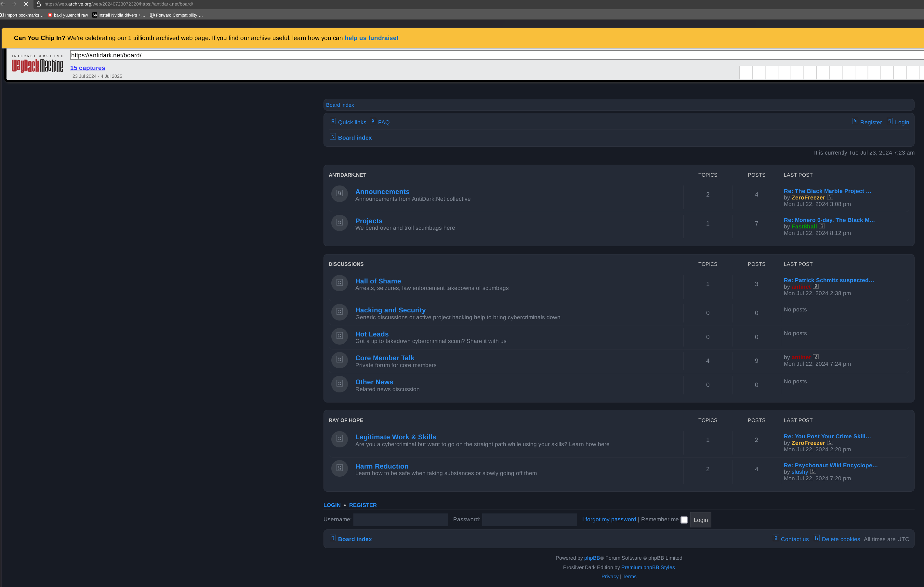The height and width of the screenshot is (587, 924).
Task: Open the Hacking and Security forum
Action: point(390,310)
